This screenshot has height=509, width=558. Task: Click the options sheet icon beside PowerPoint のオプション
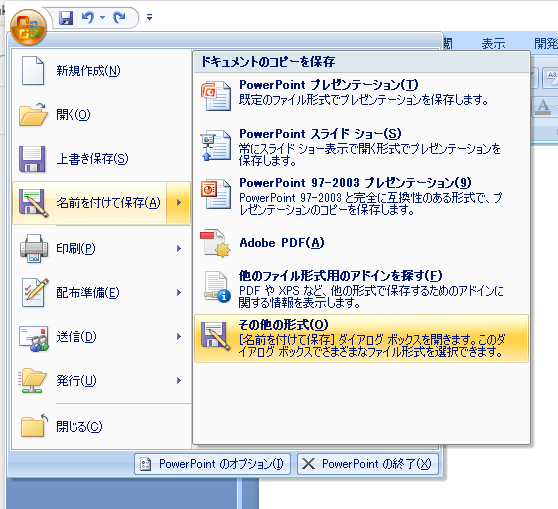tap(145, 464)
